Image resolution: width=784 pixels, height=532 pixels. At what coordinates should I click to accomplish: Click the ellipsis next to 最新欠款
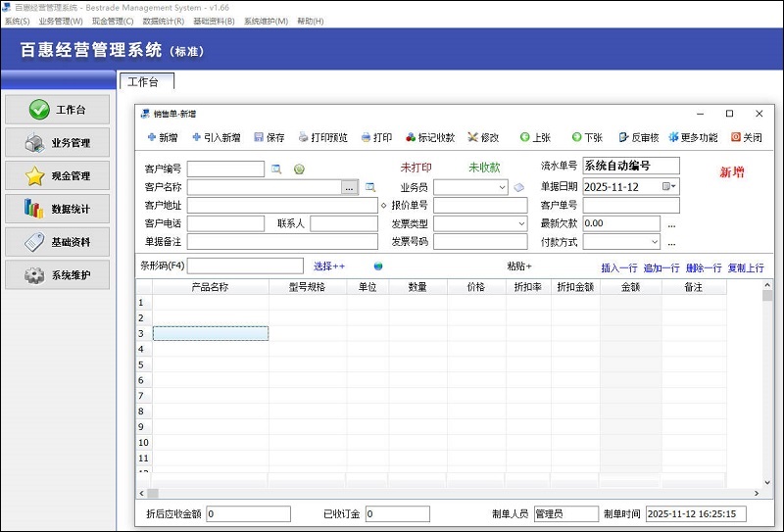671,225
